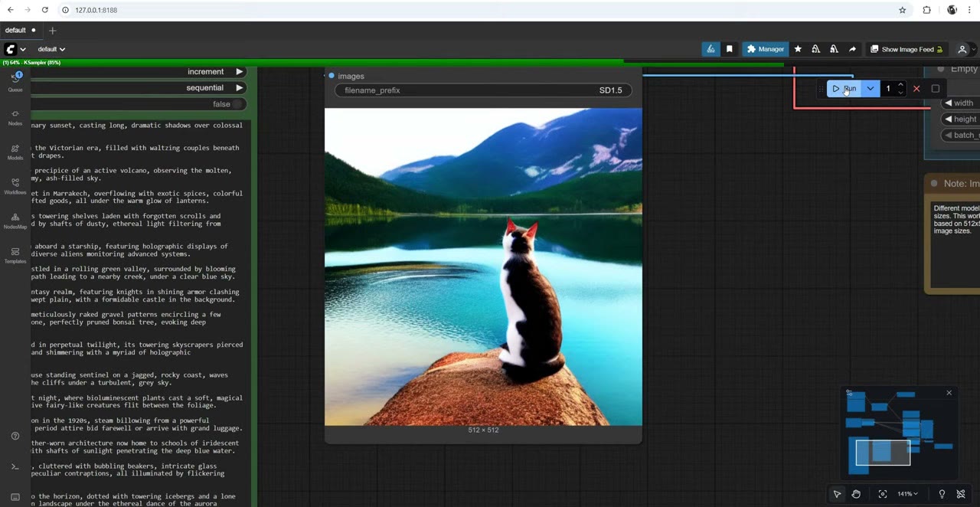Open the chevron next to user profile
The width and height of the screenshot is (980, 507).
973,49
